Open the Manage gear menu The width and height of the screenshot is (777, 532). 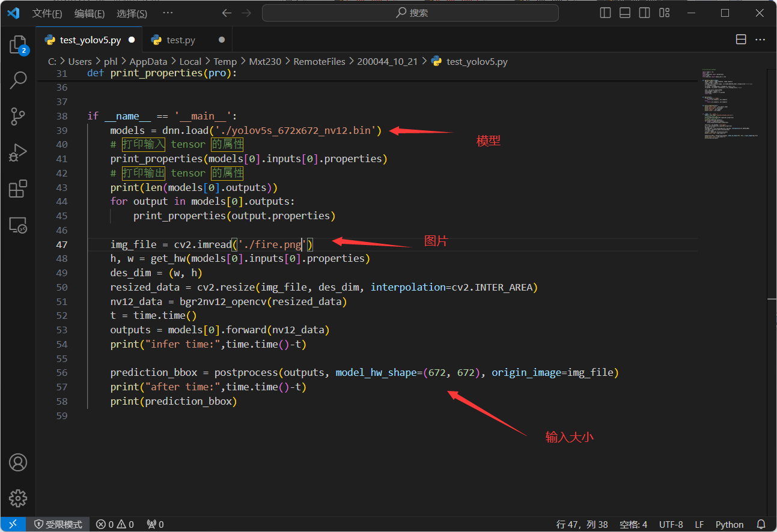[18, 498]
